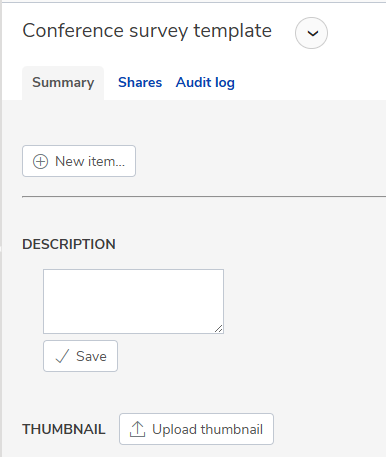Click white header space right of Audit log
The image size is (386, 457).
pyautogui.click(x=310, y=83)
